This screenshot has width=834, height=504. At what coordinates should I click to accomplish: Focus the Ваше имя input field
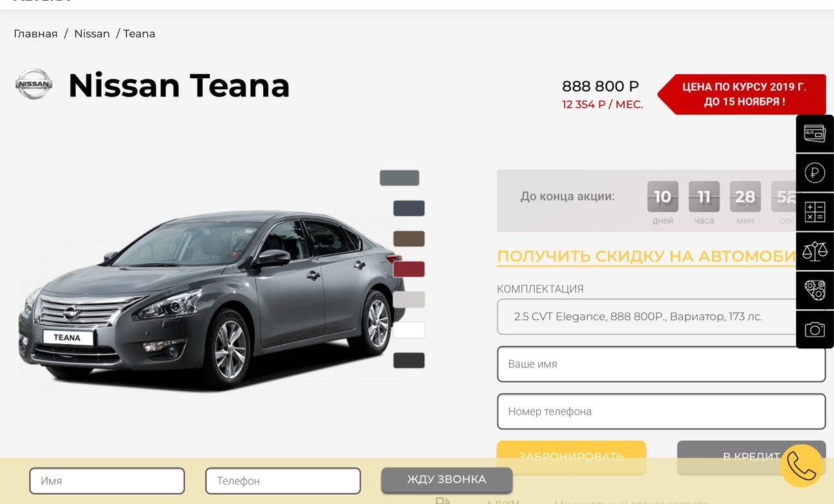coord(661,364)
